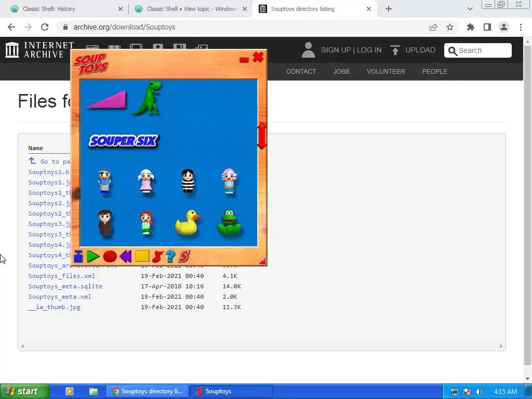Open the Chrome extensions puzzle icon
The width and height of the screenshot is (532, 399).
pyautogui.click(x=471, y=27)
